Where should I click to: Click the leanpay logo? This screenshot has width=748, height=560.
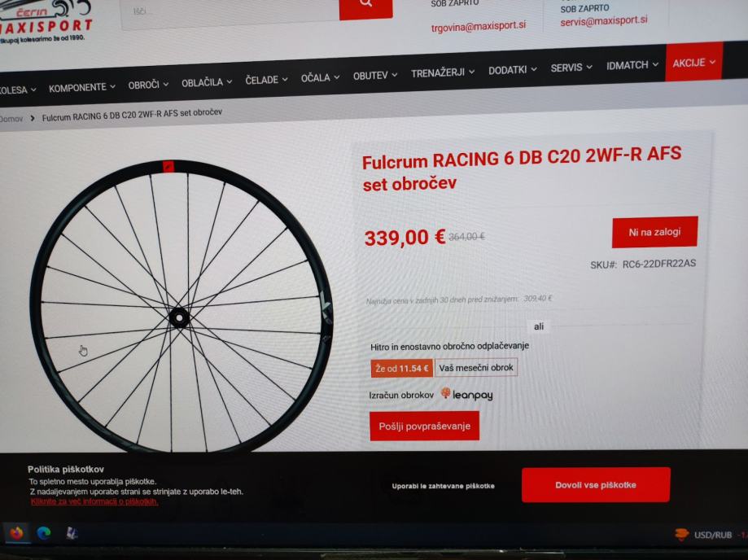pyautogui.click(x=466, y=394)
